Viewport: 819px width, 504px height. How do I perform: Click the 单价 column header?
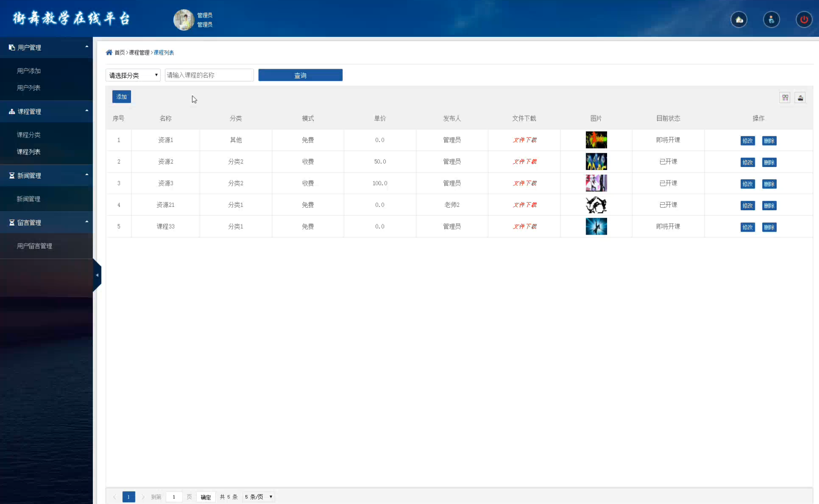380,118
